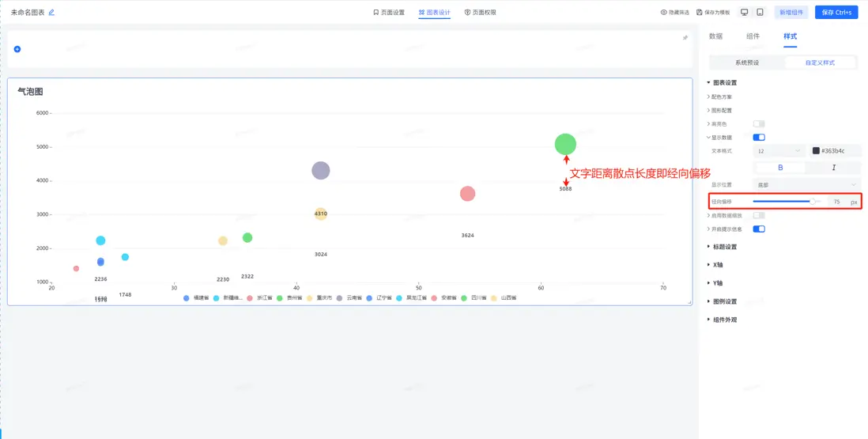
Task: Switch to mobile preview phone icon
Action: tap(760, 12)
